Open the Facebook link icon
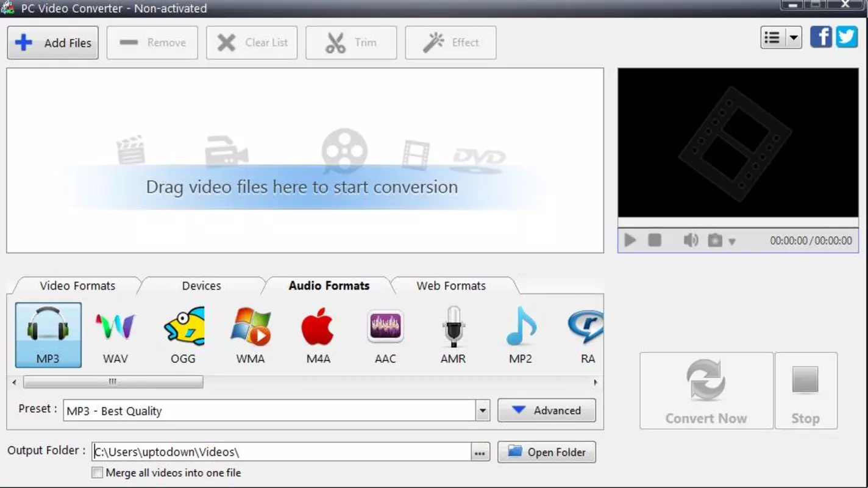This screenshot has width=868, height=488. (820, 37)
